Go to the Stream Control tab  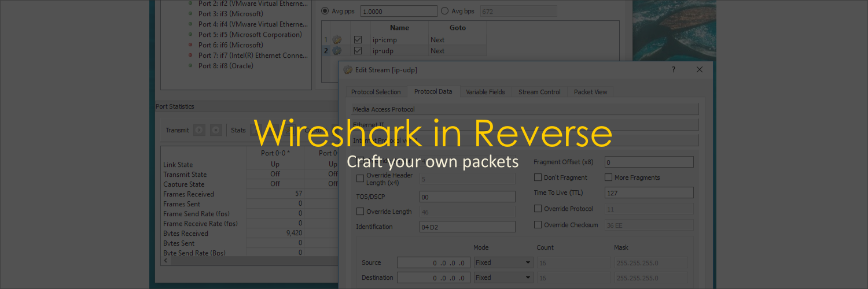pyautogui.click(x=539, y=92)
